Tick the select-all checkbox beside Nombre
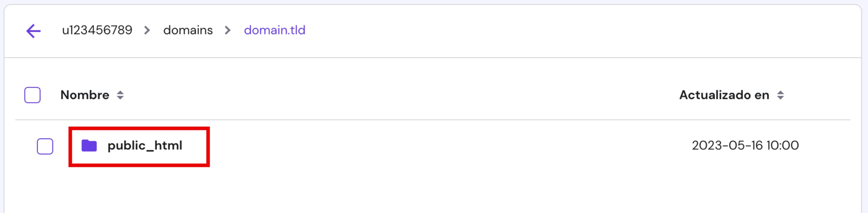Image resolution: width=868 pixels, height=213 pixels. [33, 95]
